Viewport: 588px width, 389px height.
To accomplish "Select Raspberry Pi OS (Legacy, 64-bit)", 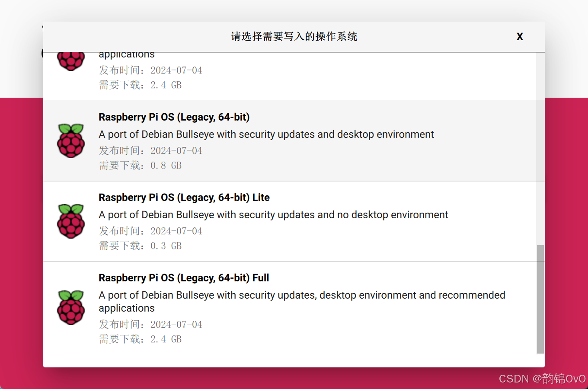I will 290,141.
